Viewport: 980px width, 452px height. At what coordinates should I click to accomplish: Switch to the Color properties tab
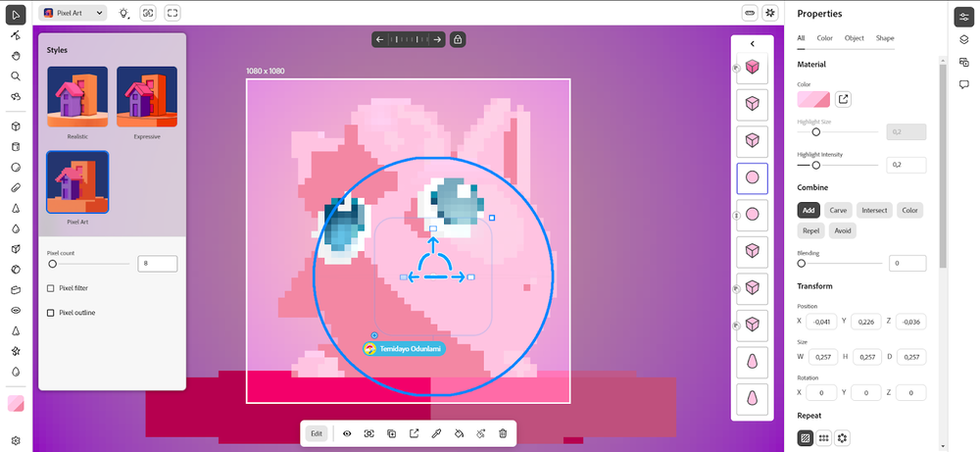[825, 38]
